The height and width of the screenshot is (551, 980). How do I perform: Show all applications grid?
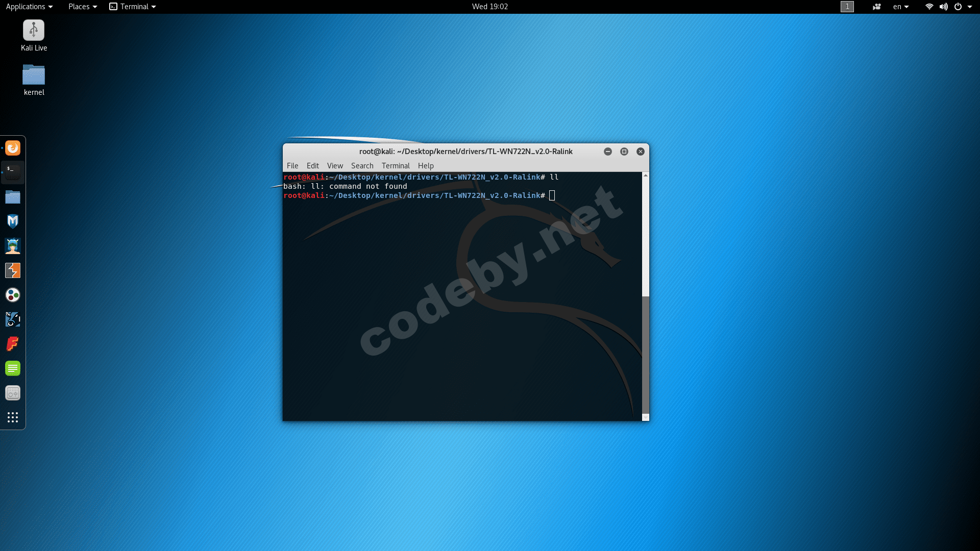pyautogui.click(x=13, y=417)
